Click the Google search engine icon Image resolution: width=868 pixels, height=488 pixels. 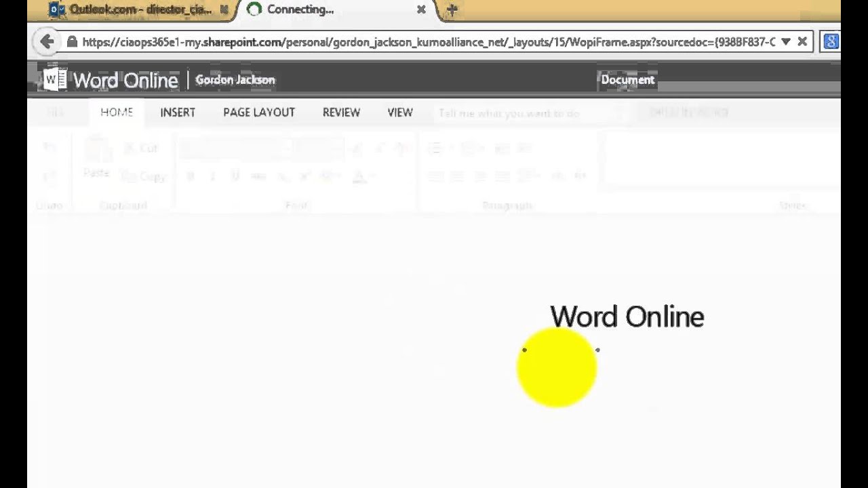tap(830, 42)
